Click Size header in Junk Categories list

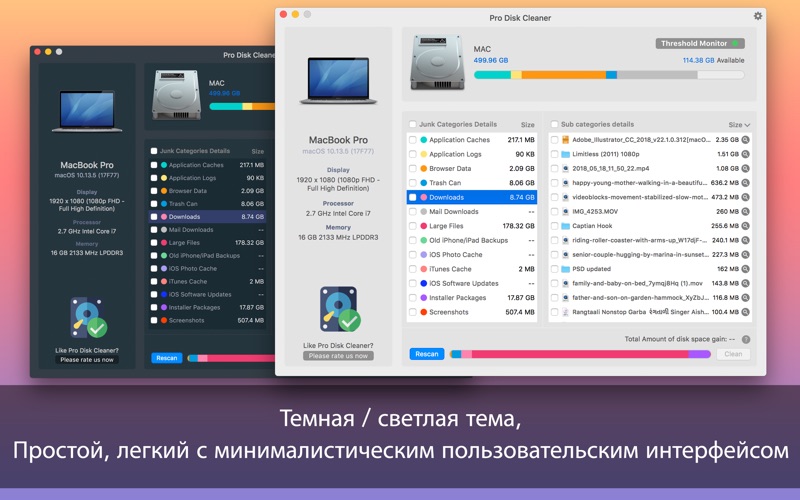point(528,124)
